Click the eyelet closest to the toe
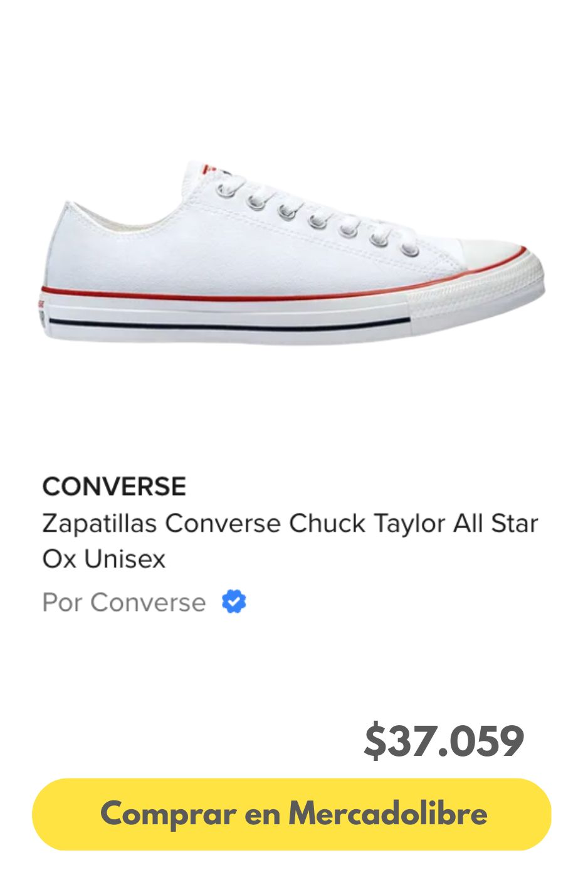588x882 pixels. pyautogui.click(x=410, y=250)
